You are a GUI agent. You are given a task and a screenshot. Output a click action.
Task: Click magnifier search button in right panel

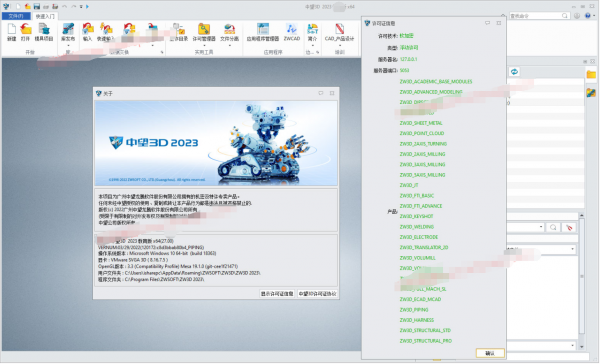point(553,227)
